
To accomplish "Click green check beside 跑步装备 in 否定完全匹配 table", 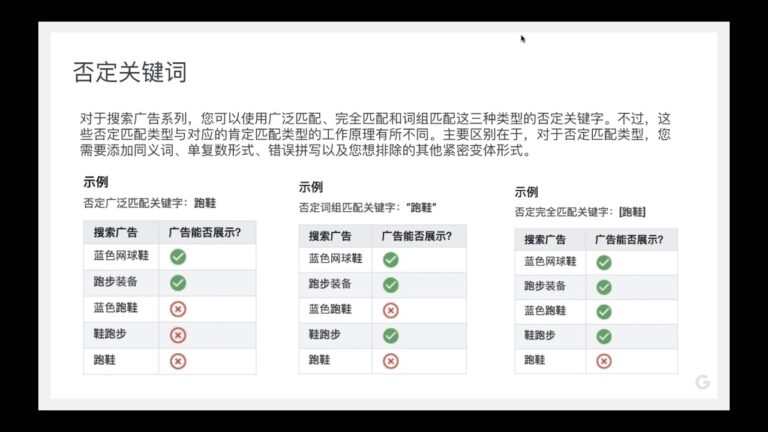I will (x=604, y=287).
